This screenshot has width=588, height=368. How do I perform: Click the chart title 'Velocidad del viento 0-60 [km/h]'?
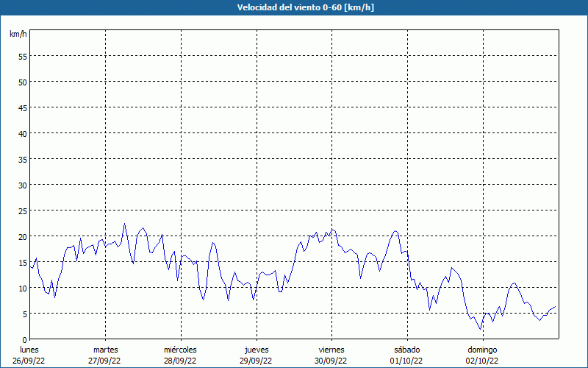pyautogui.click(x=305, y=7)
